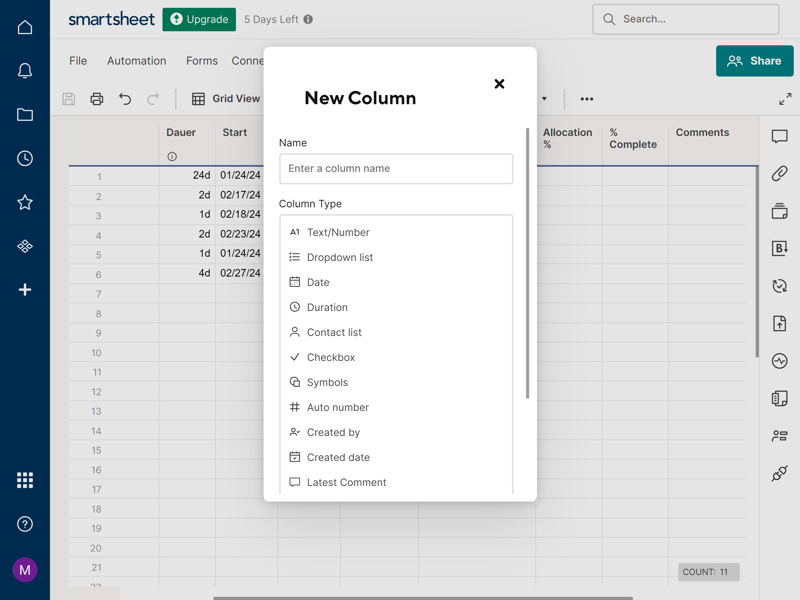Click the undo arrow icon
800x600 pixels.
(125, 98)
